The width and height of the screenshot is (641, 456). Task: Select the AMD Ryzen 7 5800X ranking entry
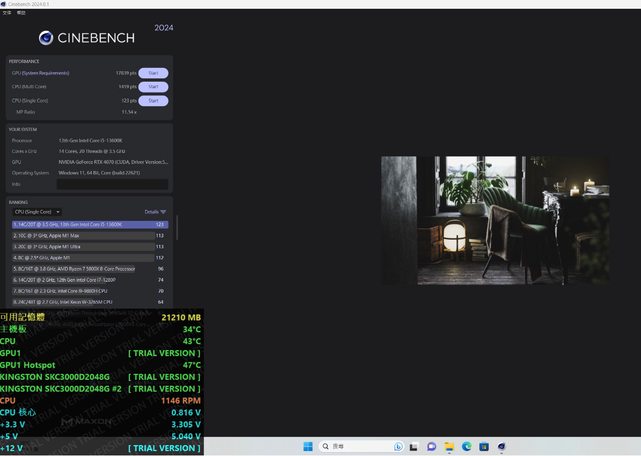(89, 268)
